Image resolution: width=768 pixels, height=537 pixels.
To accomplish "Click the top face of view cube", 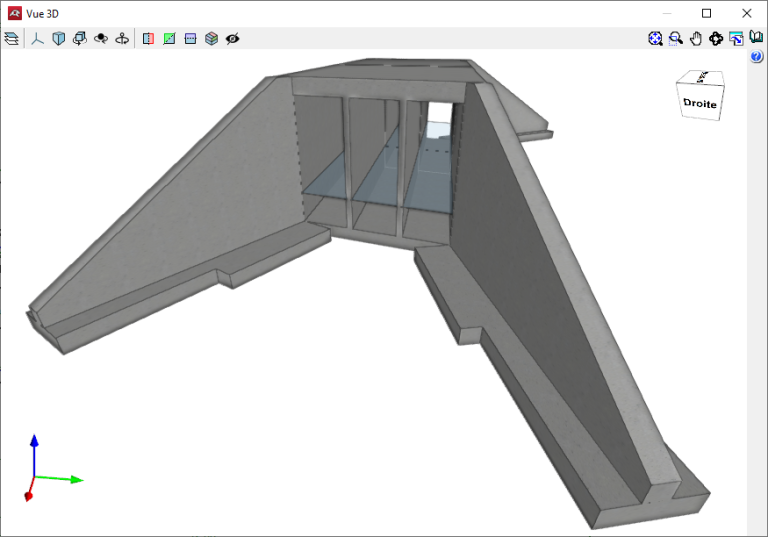I will [x=702, y=77].
